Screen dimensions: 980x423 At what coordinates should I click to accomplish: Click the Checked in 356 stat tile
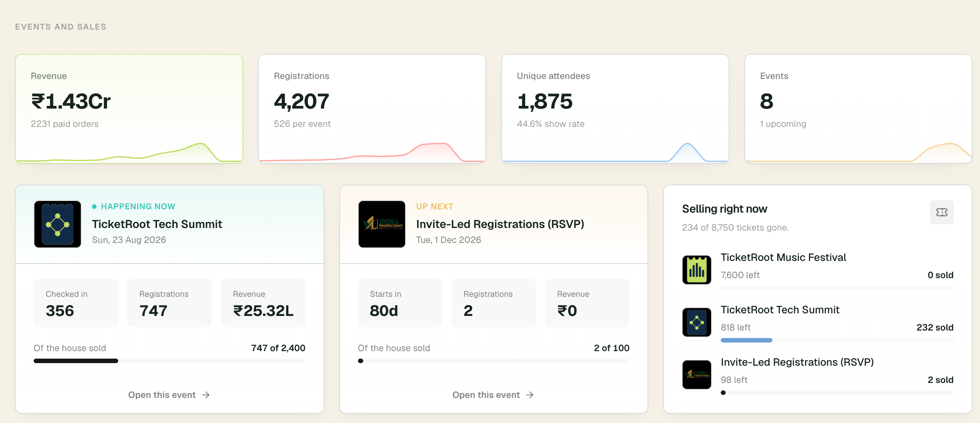pos(76,303)
